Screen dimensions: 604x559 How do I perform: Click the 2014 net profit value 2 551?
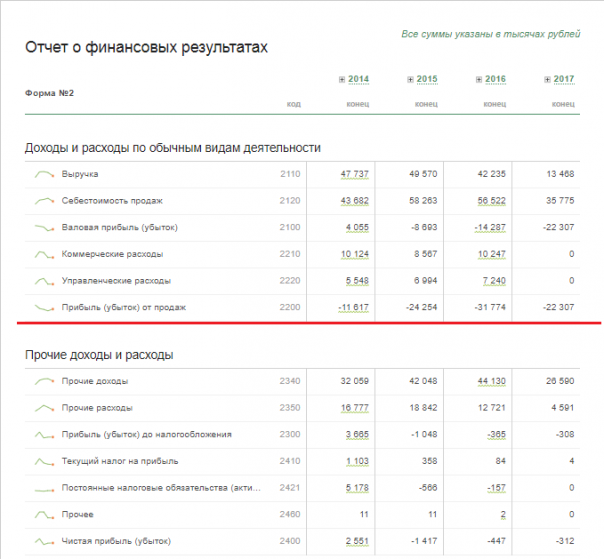coord(358,541)
